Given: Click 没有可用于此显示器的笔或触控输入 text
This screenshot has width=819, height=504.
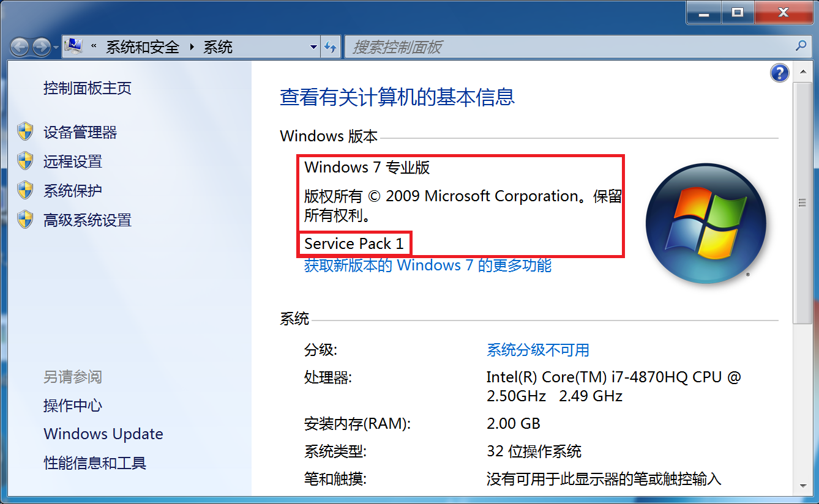Looking at the screenshot, I should [x=604, y=479].
